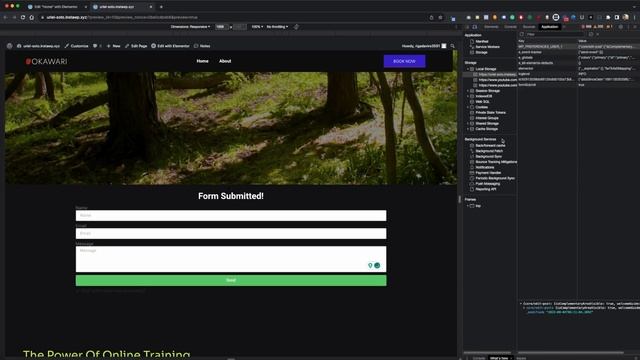The width and height of the screenshot is (640, 360).
Task: Click the yellow warnings count badge in DevTools
Action: point(599,27)
